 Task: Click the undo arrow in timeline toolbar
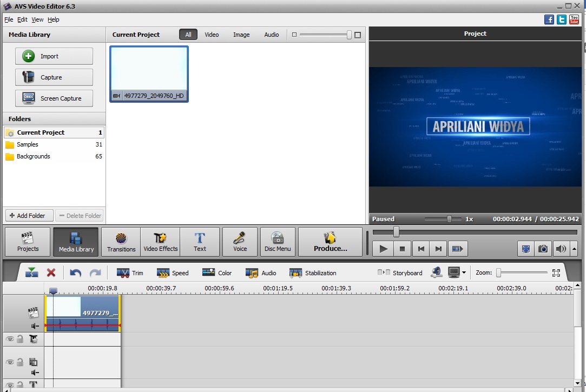[x=76, y=273]
